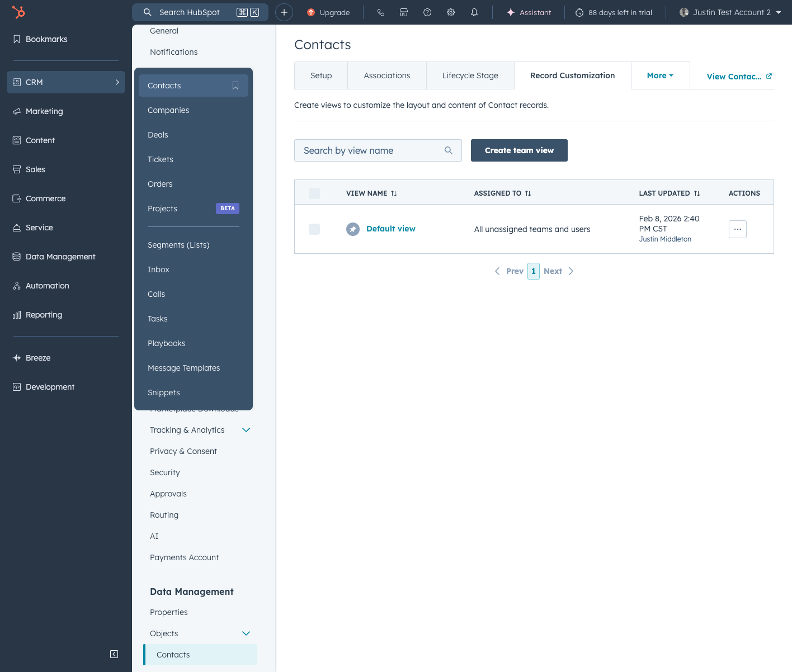Viewport: 792px width, 672px height.
Task: Open the calling phone icon
Action: 381,12
